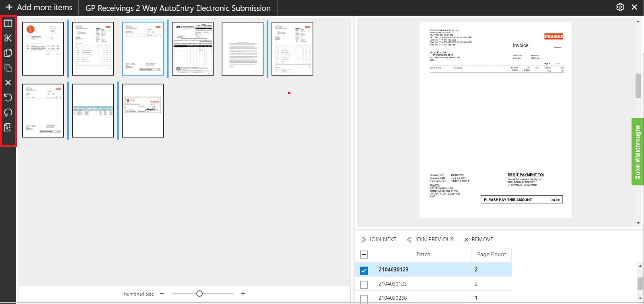
Task: Click the undo arrow icon
Action: tap(8, 98)
